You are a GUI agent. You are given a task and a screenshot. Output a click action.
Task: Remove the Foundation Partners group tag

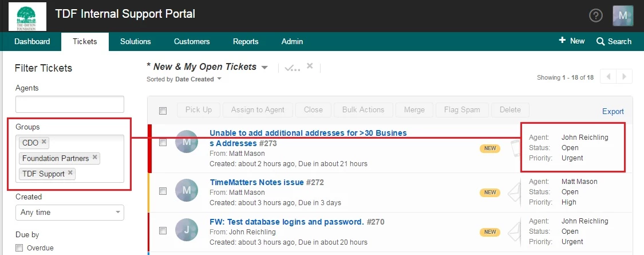pyautogui.click(x=95, y=157)
